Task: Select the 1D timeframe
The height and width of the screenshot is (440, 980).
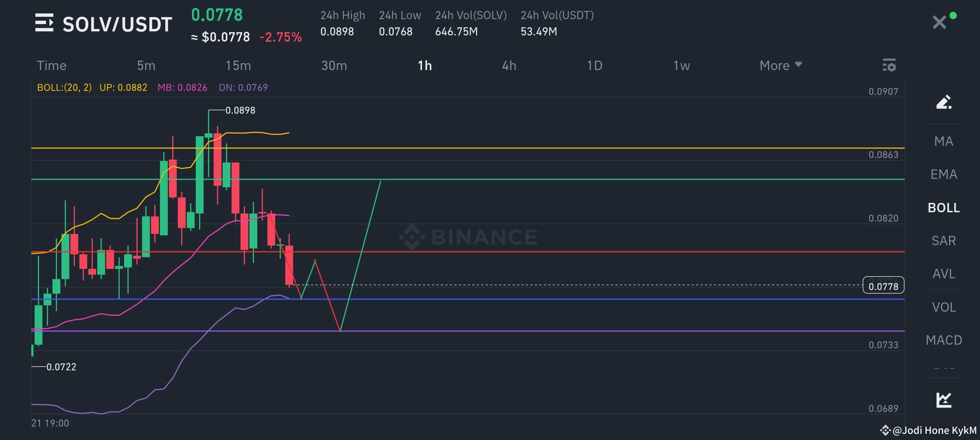Action: (x=595, y=65)
